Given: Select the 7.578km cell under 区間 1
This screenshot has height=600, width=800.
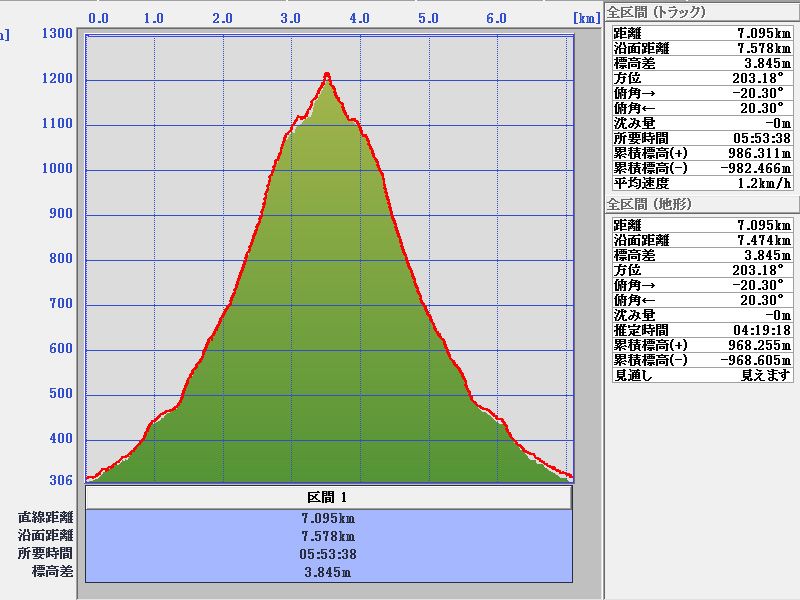Looking at the screenshot, I should click(x=328, y=536).
